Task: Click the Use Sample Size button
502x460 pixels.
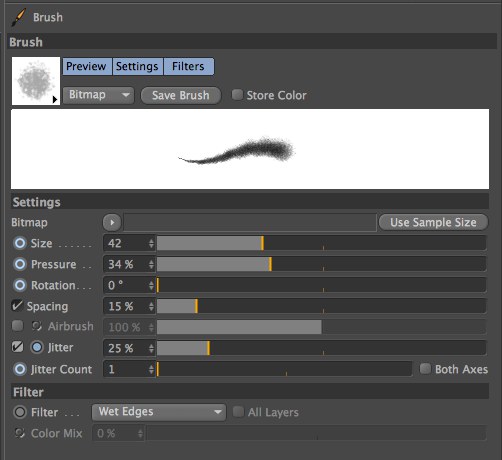Action: (x=433, y=222)
